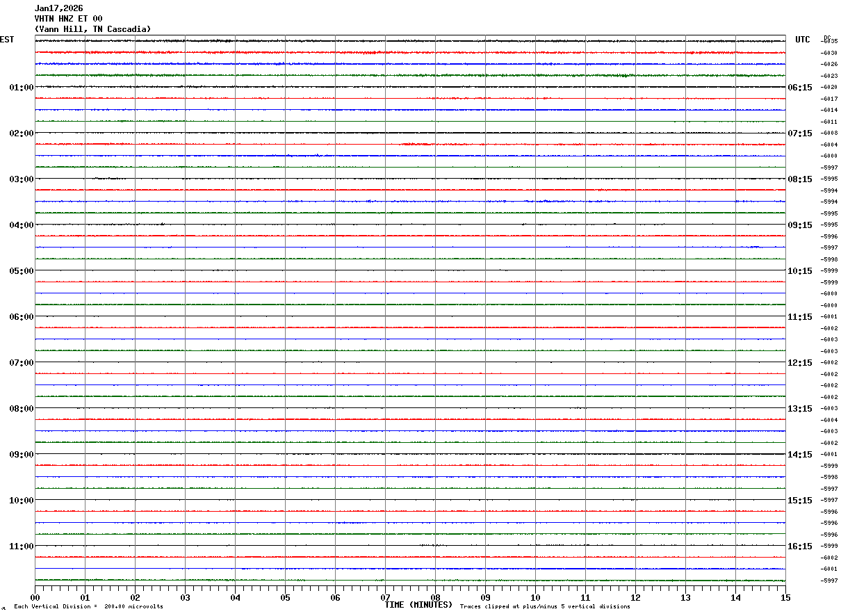Click the TIME (MINUTES) axis title
Screen dimensions: 841x616
pos(418,605)
